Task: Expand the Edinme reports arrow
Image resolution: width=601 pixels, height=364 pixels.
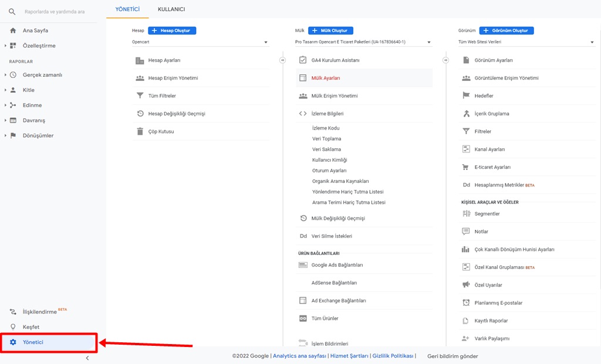Action: click(5, 106)
